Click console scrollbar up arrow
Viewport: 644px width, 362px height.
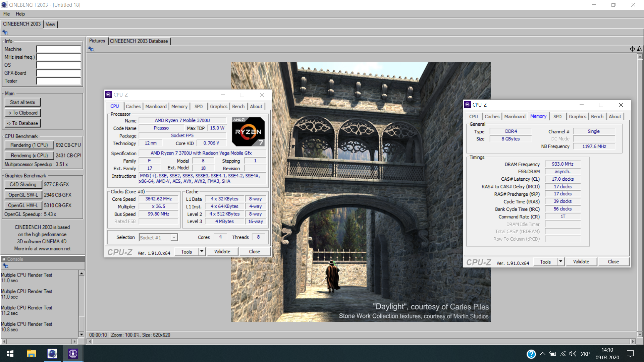(x=81, y=274)
